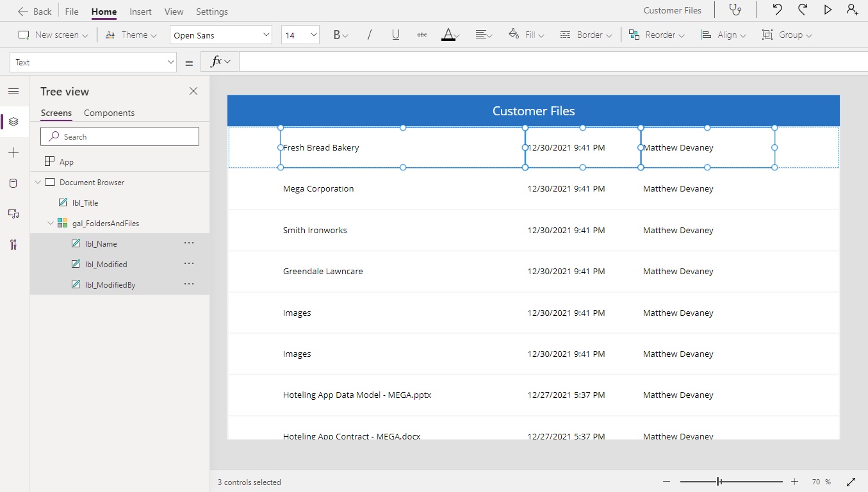Open the font size dropdown
The height and width of the screenshot is (492, 868).
click(300, 35)
